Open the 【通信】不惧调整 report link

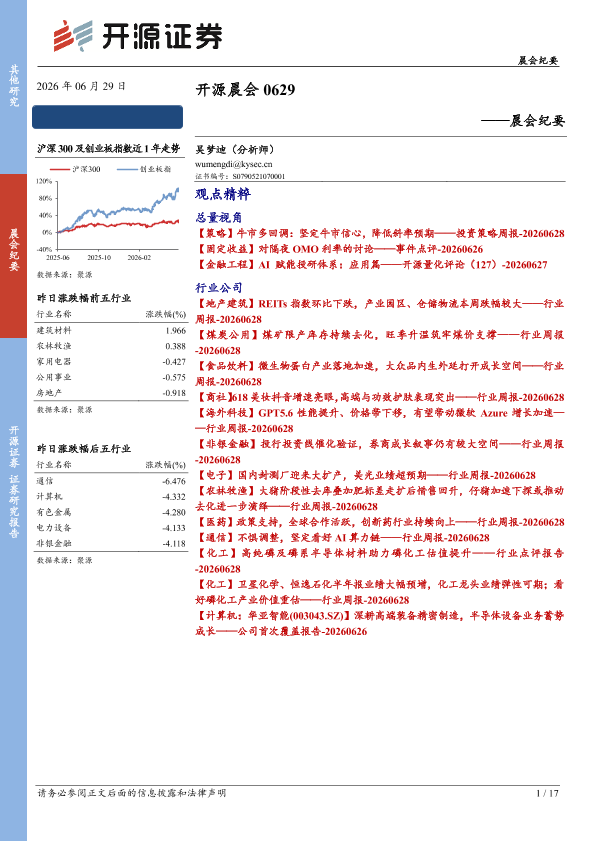coord(342,537)
